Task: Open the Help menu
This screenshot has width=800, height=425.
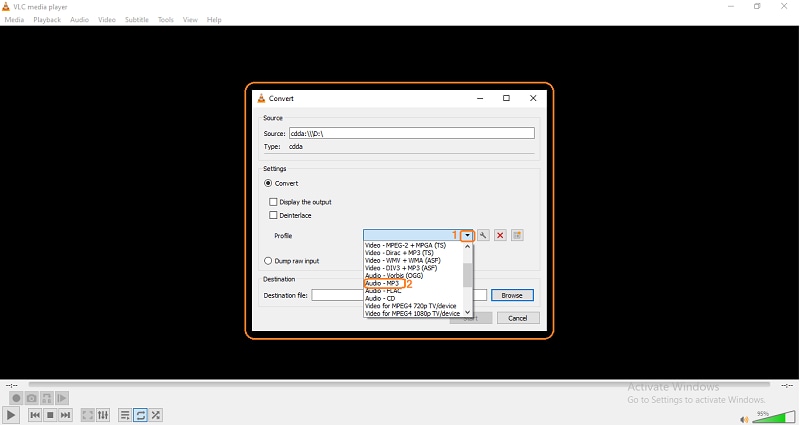Action: 214,19
